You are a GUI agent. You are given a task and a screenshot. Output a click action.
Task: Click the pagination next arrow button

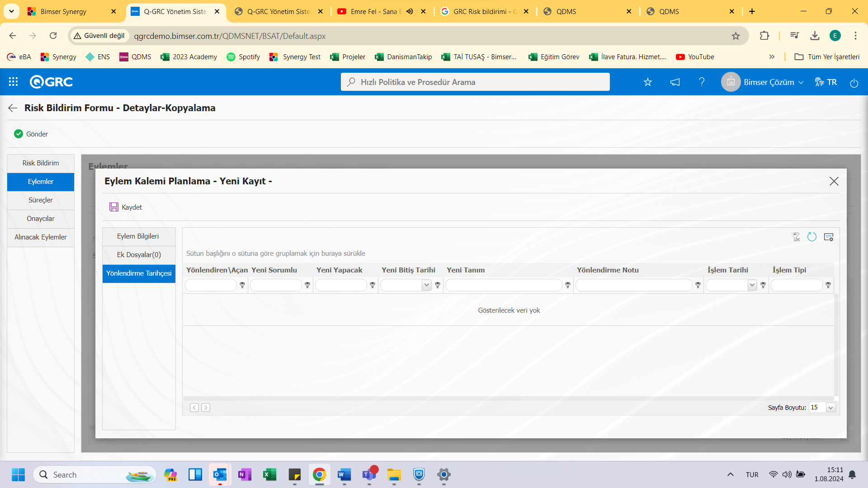(x=206, y=407)
